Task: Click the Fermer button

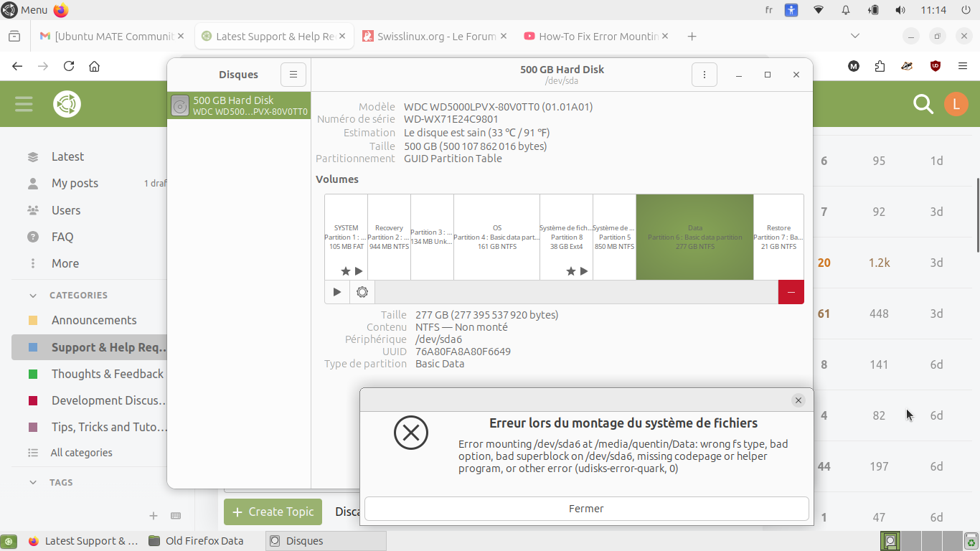Action: [586, 509]
